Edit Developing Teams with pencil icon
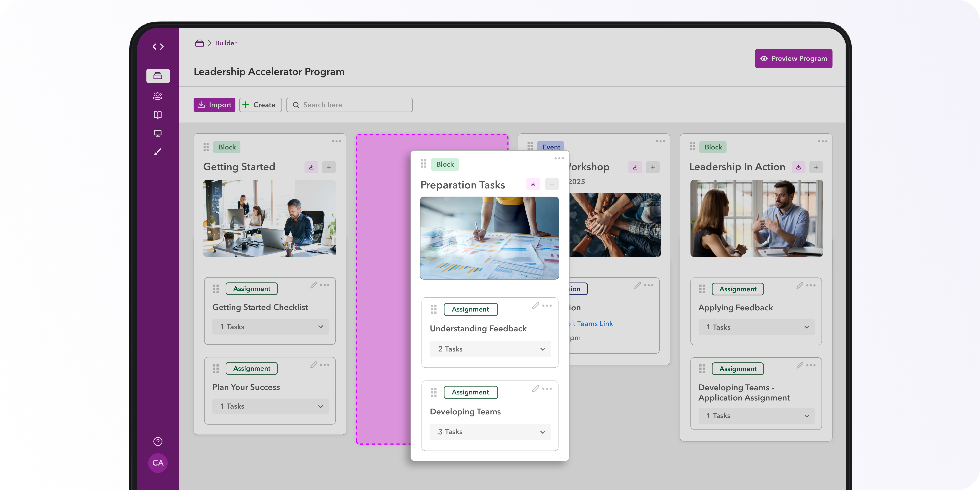The width and height of the screenshot is (980, 490). click(536, 388)
